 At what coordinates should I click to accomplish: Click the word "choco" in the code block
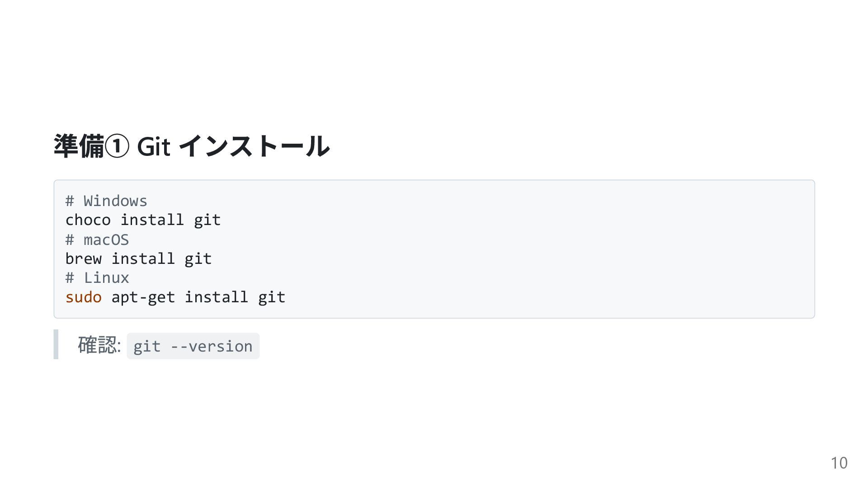(88, 220)
